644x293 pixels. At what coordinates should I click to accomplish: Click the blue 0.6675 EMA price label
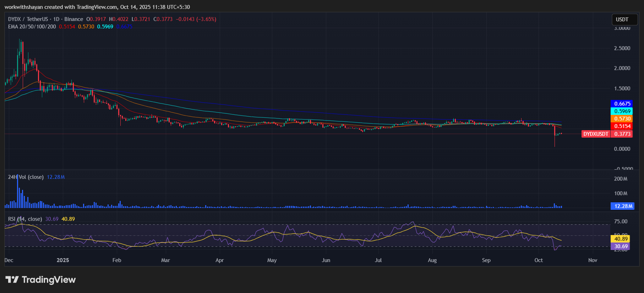(622, 104)
